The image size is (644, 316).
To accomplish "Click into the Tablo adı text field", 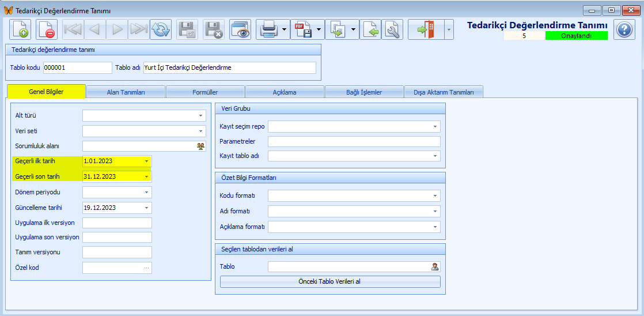I will [x=229, y=68].
